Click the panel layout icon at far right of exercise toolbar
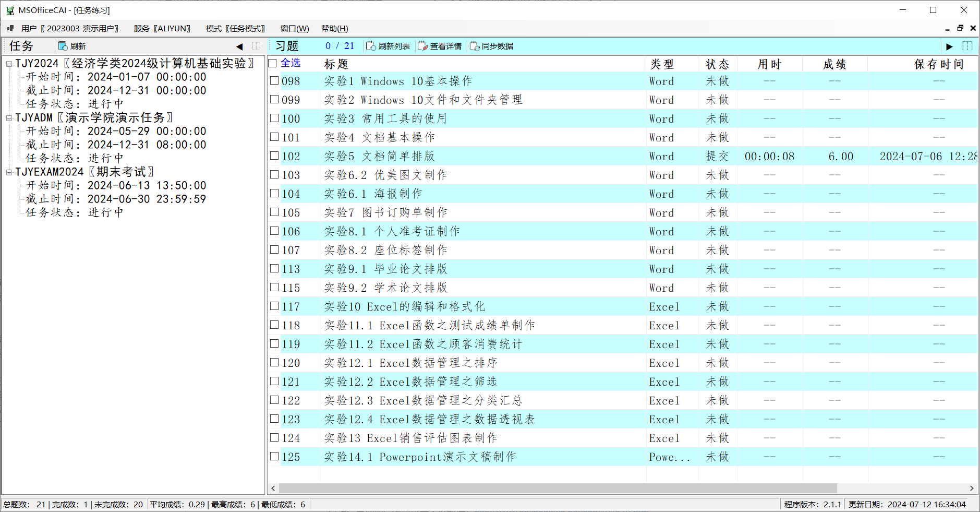The image size is (980, 512). [x=967, y=46]
